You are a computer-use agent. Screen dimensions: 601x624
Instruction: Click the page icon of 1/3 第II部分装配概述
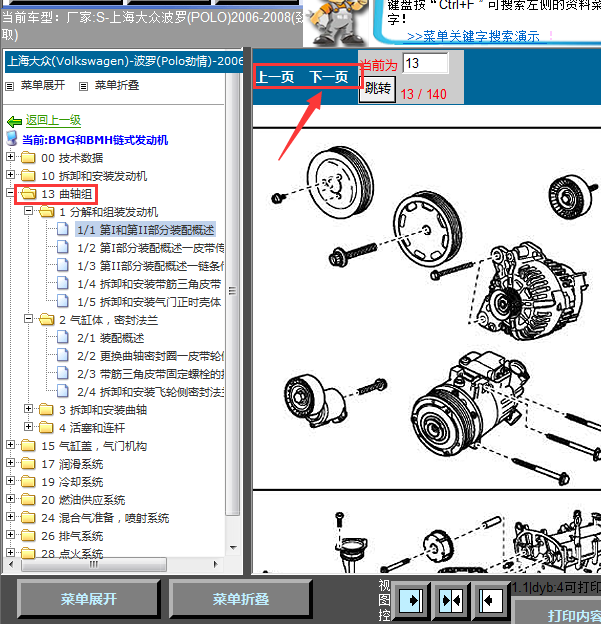pyautogui.click(x=62, y=265)
